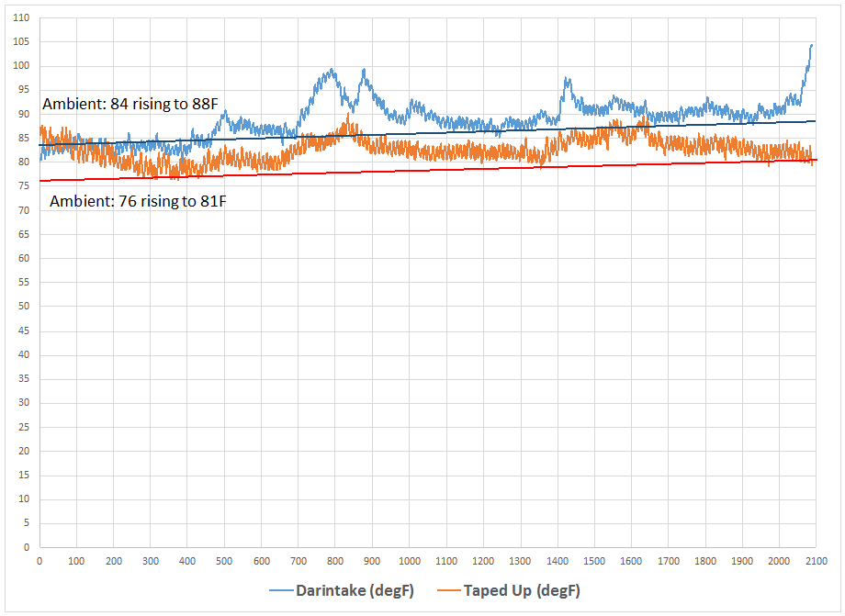Click the Taped Up (degF) legend label
The height and width of the screenshot is (616, 845).
(x=522, y=589)
